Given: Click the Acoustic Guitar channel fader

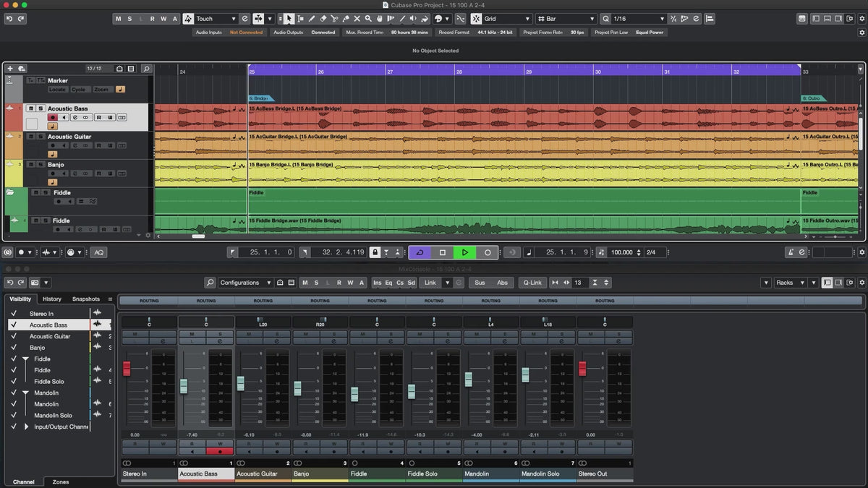Looking at the screenshot, I should coord(241,383).
